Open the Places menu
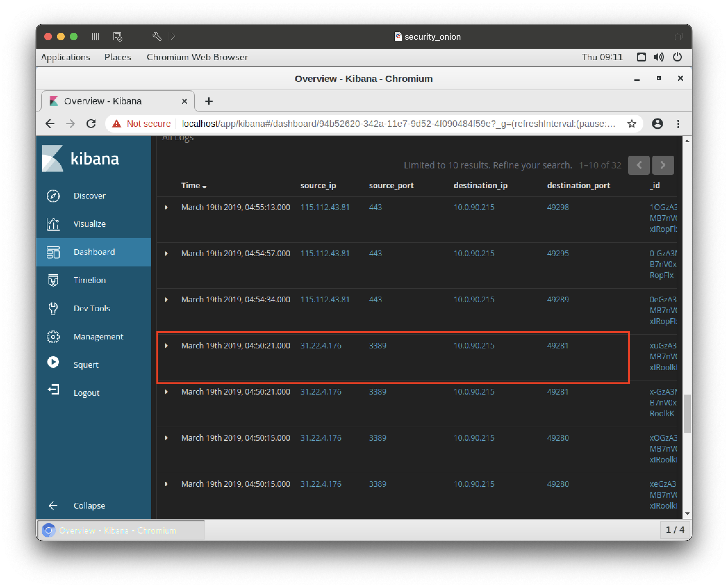Viewport: 728px width, 588px height. (x=118, y=57)
